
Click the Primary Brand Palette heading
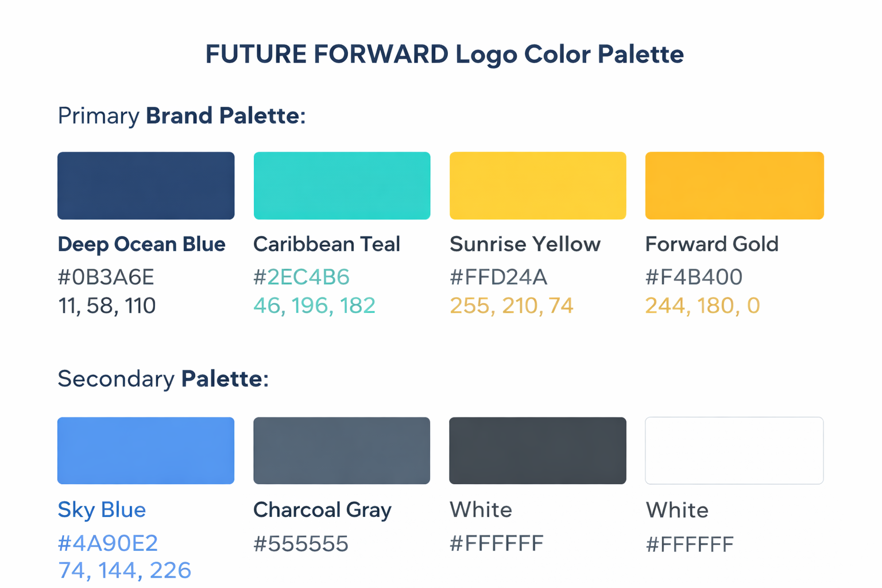coord(181,116)
